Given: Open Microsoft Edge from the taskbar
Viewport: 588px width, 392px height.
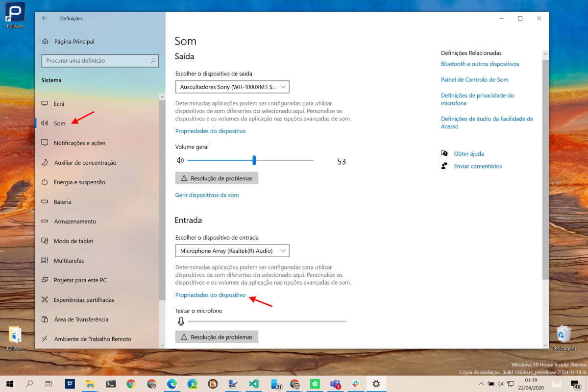Looking at the screenshot, I should [x=172, y=384].
